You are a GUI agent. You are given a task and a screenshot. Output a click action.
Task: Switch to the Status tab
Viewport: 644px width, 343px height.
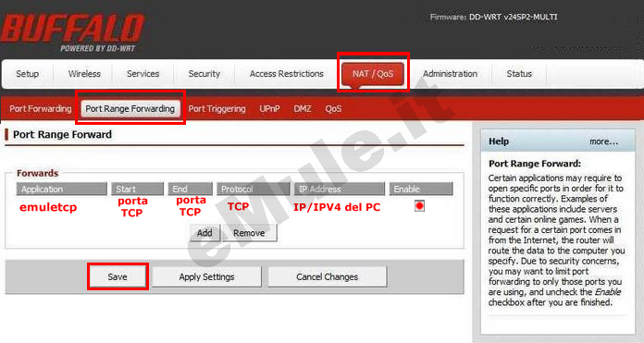click(519, 74)
